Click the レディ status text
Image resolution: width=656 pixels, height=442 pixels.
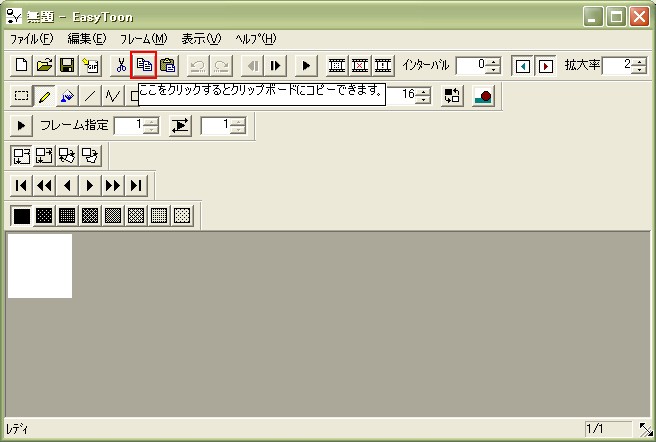[x=17, y=429]
